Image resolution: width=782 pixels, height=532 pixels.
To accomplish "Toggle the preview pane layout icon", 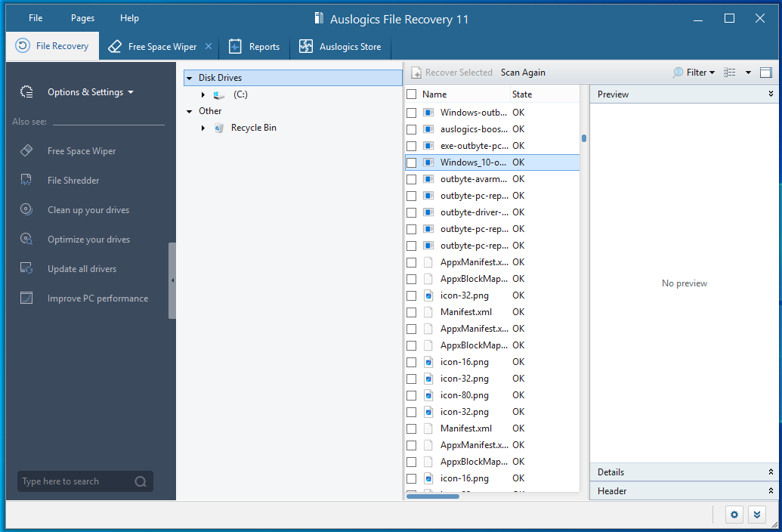I will pos(766,73).
